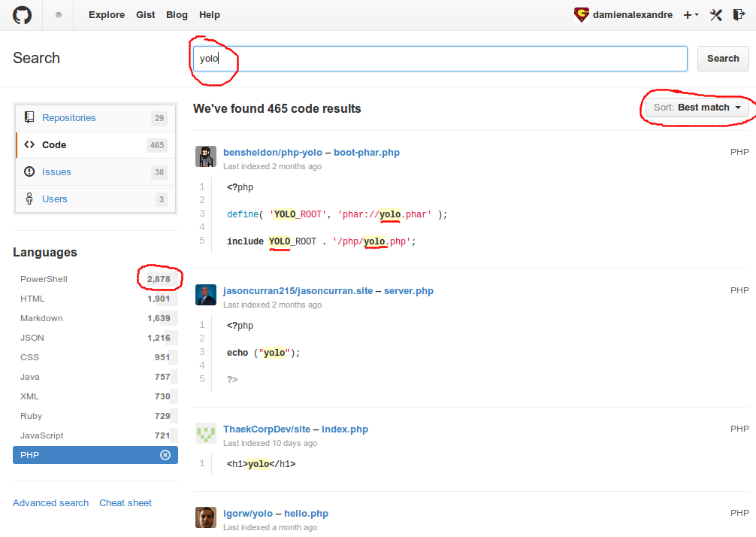Filter by JSON language
This screenshot has height=537, width=756.
coord(95,338)
